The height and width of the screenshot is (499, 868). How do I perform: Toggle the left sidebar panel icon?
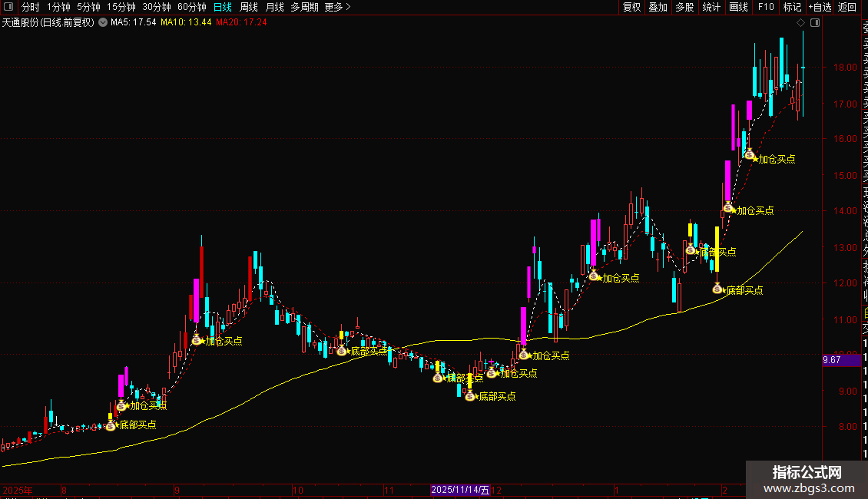point(8,7)
